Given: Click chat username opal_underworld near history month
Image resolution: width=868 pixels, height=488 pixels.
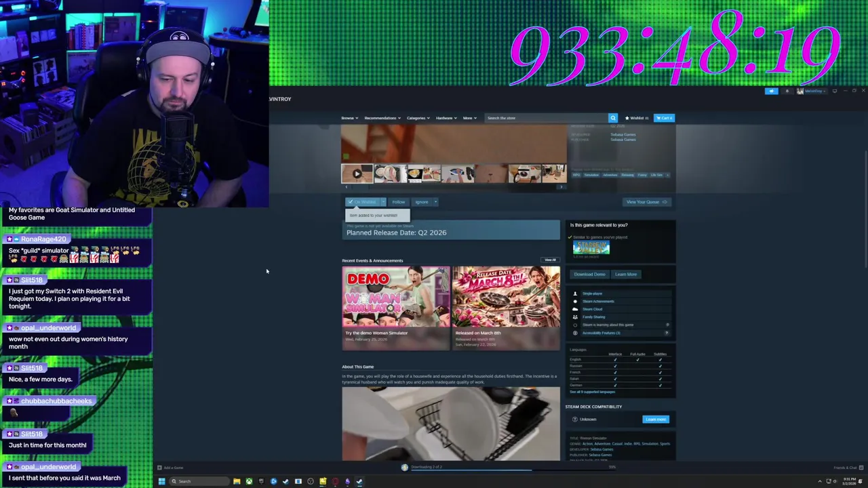Looking at the screenshot, I should tap(48, 328).
